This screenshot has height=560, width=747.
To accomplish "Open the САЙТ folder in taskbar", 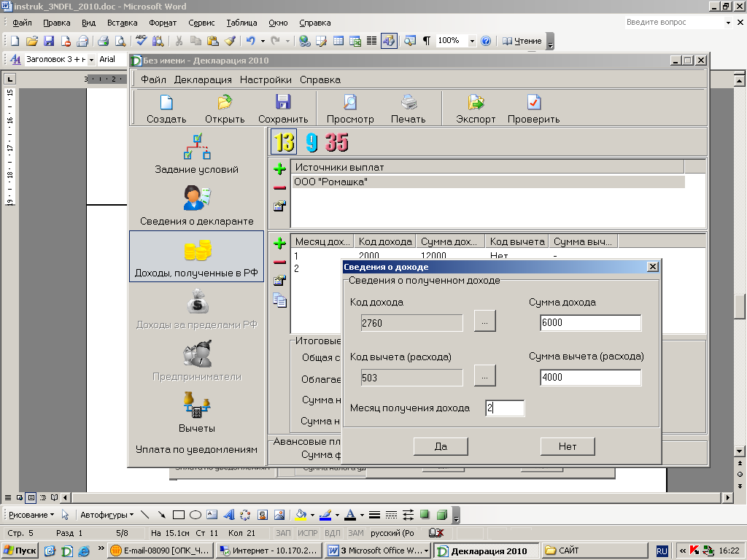I will click(x=594, y=551).
